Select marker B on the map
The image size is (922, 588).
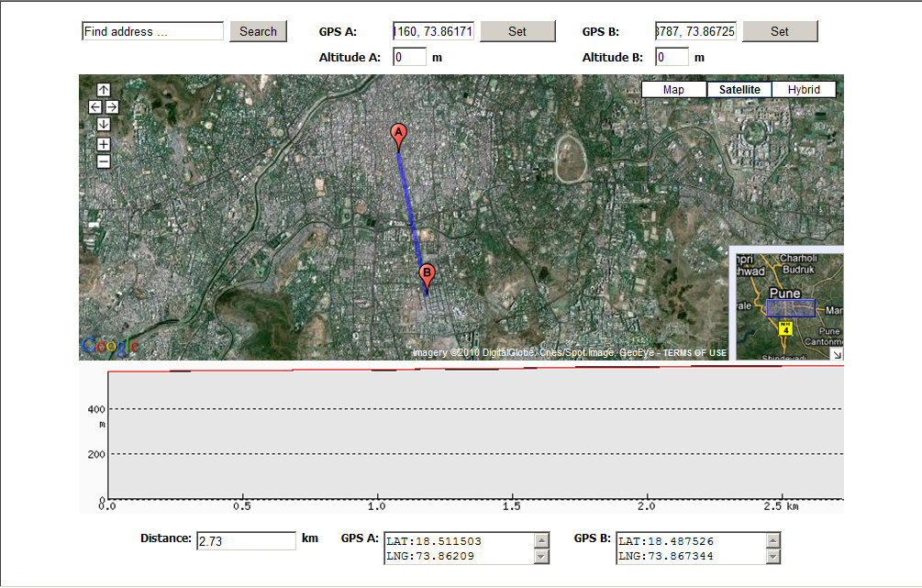point(427,279)
